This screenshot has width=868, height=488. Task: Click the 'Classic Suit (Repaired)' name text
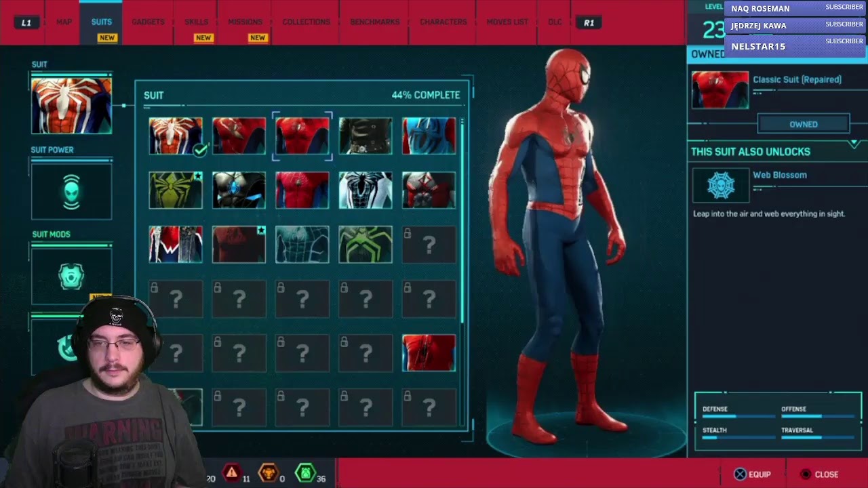point(797,80)
